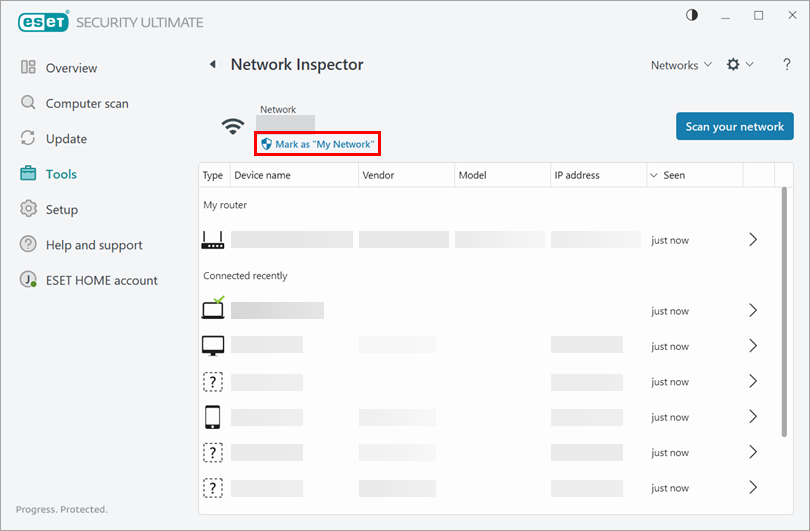Click the first unknown device question-mark icon
Viewport: 810px width, 531px height.
[213, 382]
